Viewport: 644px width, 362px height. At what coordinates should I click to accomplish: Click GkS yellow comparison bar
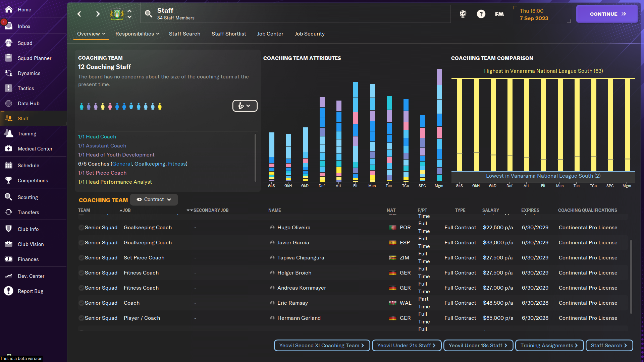point(460,125)
